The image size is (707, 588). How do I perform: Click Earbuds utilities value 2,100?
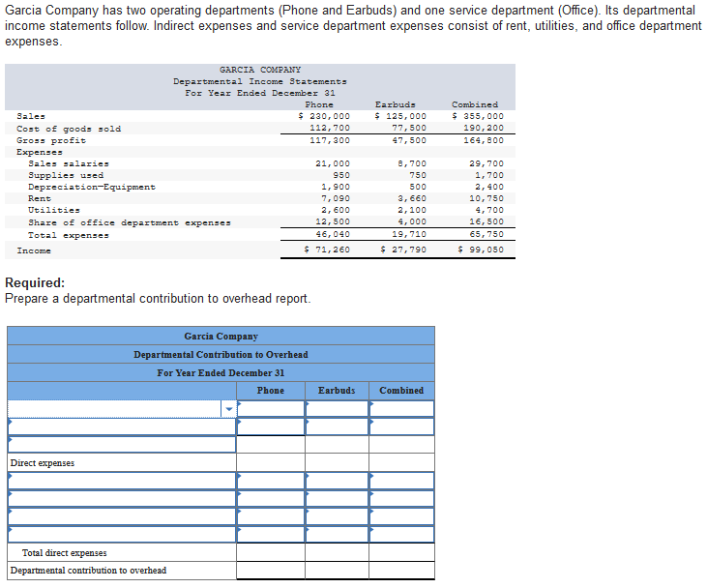pos(412,210)
